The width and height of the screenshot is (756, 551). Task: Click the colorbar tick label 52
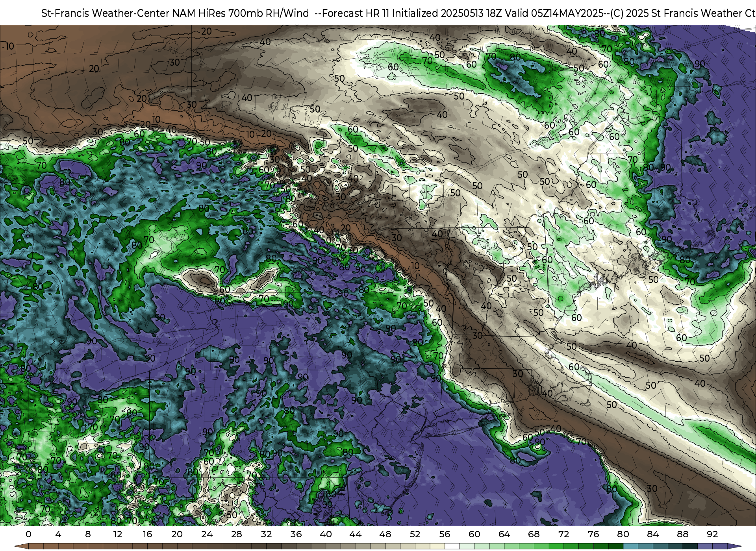(x=415, y=534)
